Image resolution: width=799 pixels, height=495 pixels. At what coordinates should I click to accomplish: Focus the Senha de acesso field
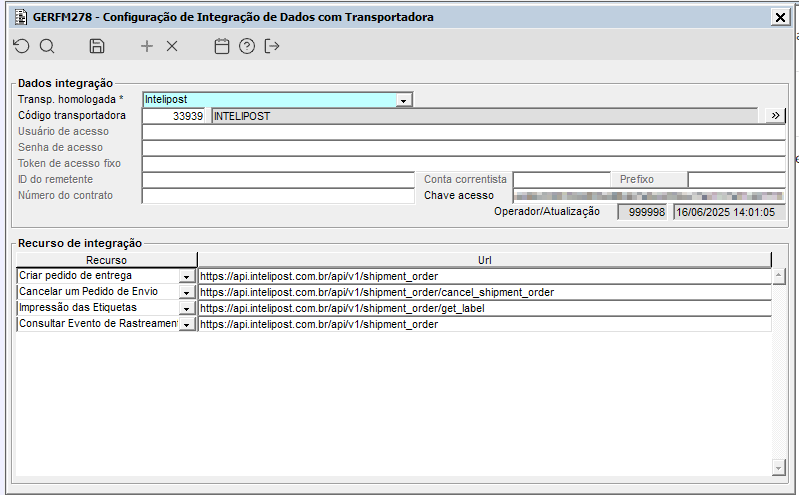click(464, 148)
